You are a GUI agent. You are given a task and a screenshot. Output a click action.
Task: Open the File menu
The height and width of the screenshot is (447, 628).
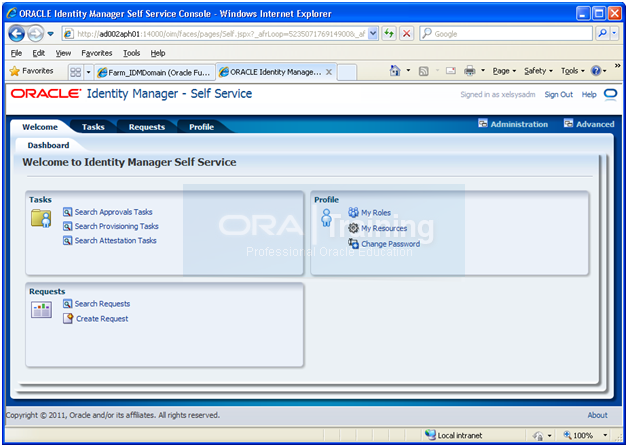tap(16, 53)
